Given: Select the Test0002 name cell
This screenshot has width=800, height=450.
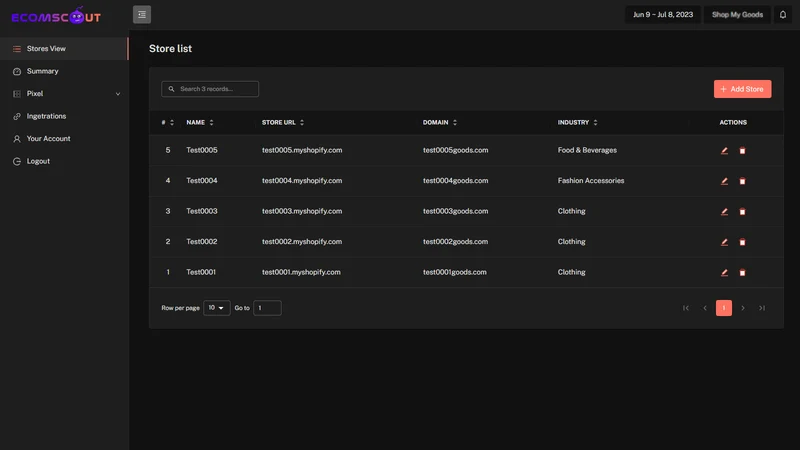Looking at the screenshot, I should (202, 241).
